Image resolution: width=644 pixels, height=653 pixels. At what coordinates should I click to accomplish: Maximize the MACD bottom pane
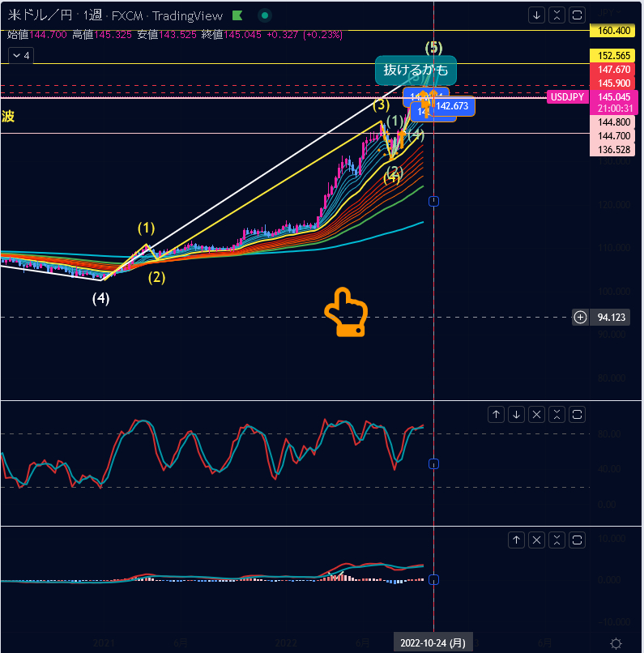[x=577, y=540]
